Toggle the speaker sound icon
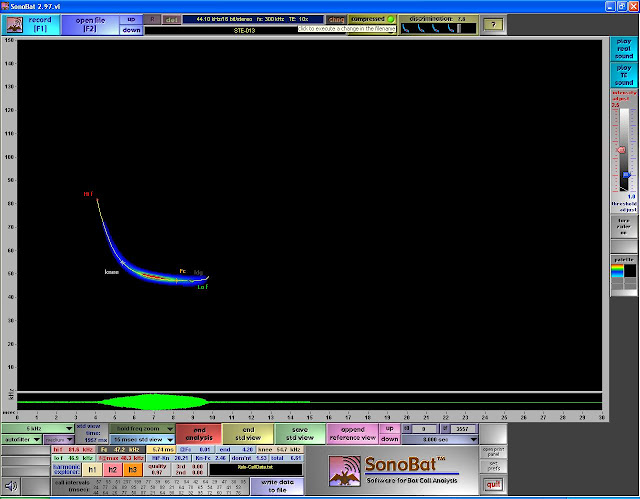The width and height of the screenshot is (640, 499). [11, 486]
